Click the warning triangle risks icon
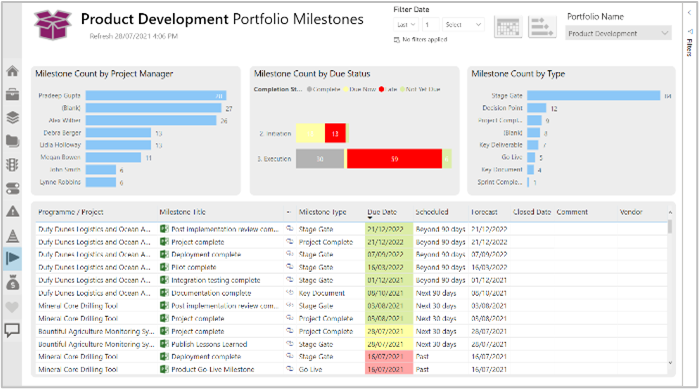699x389 pixels. point(12,211)
